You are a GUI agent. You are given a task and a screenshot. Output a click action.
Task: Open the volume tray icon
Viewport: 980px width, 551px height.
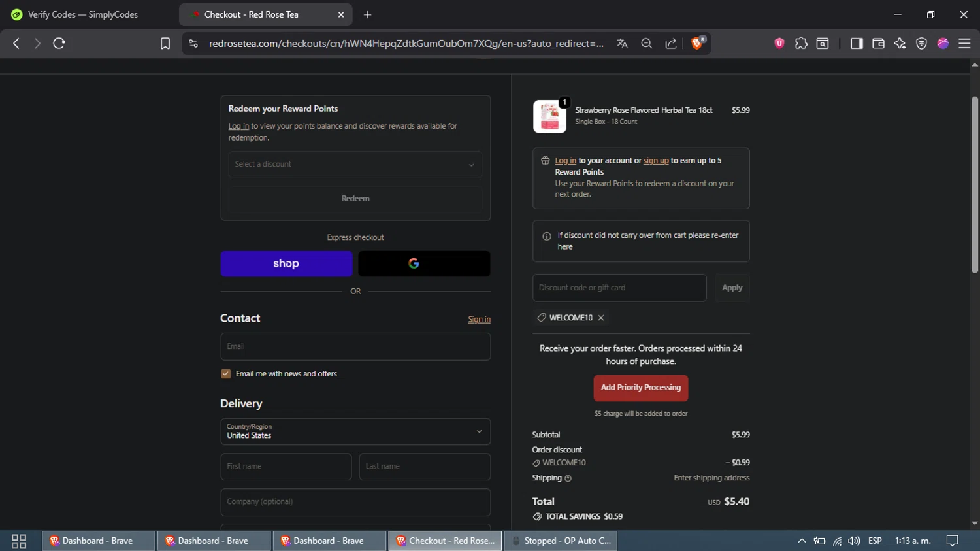point(854,541)
